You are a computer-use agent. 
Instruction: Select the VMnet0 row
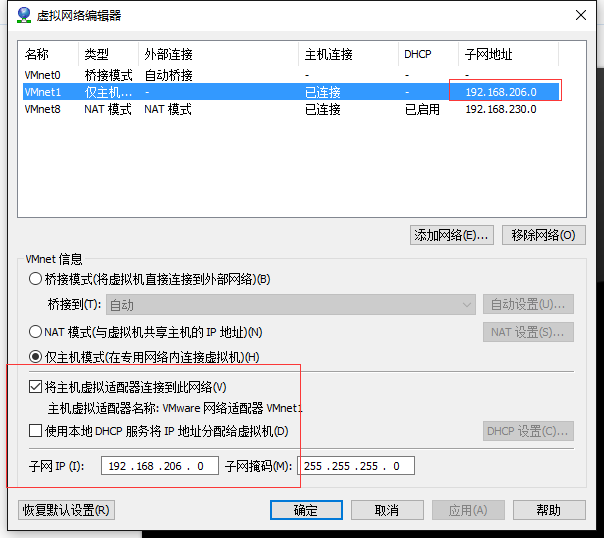pyautogui.click(x=291, y=75)
